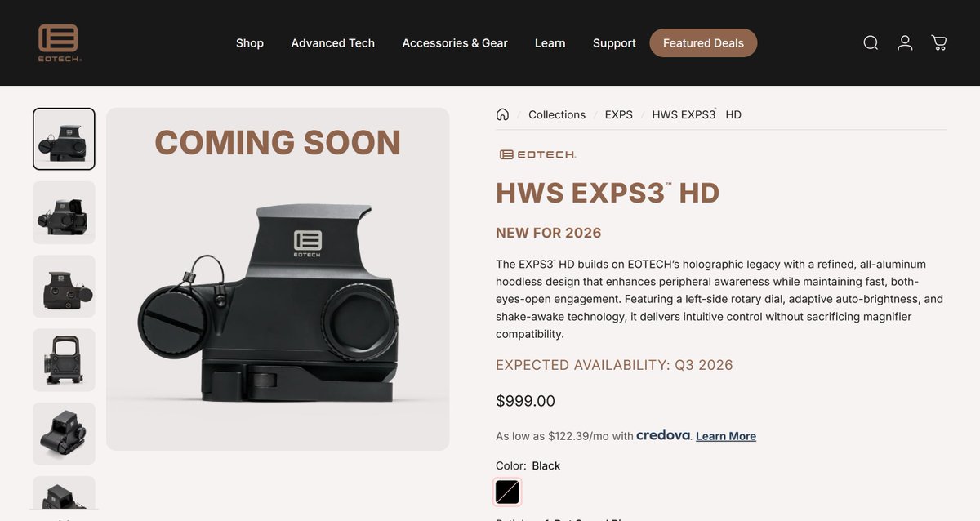The height and width of the screenshot is (521, 980).
Task: Select the fifth thumbnail showing angled top view
Action: click(64, 434)
